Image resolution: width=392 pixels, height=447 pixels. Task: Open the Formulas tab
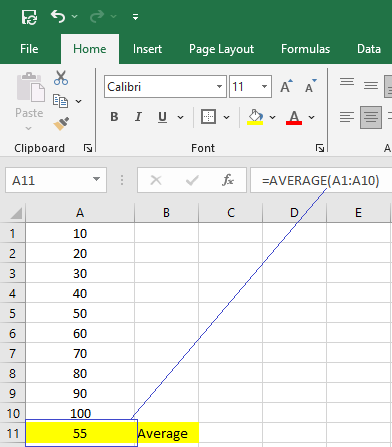click(305, 49)
